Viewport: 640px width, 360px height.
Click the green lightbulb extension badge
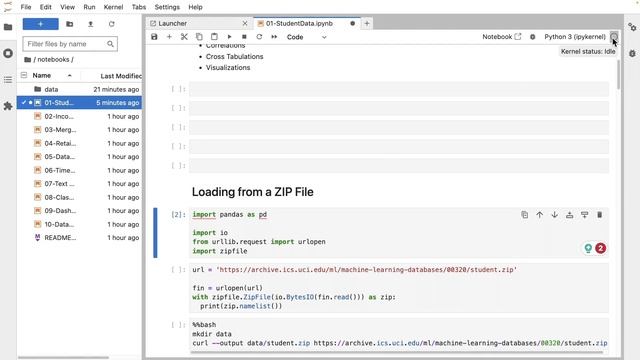[x=588, y=248]
